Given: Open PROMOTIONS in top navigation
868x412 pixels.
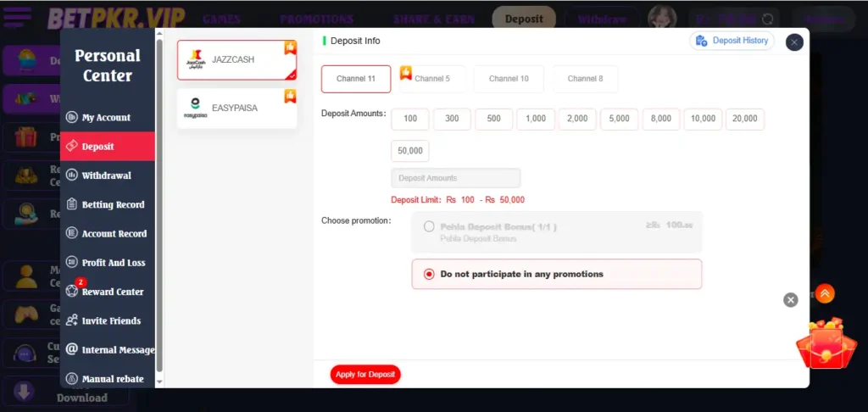Looking at the screenshot, I should (317, 19).
